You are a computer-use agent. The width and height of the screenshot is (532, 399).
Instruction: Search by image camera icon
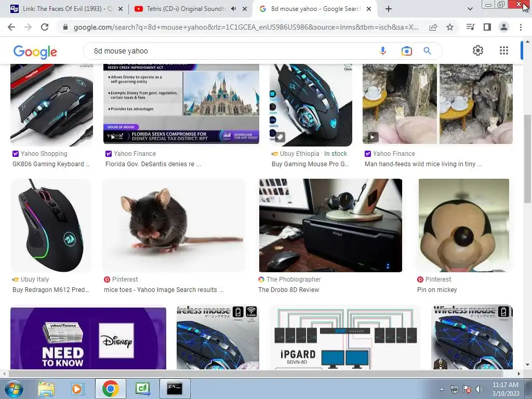406,51
